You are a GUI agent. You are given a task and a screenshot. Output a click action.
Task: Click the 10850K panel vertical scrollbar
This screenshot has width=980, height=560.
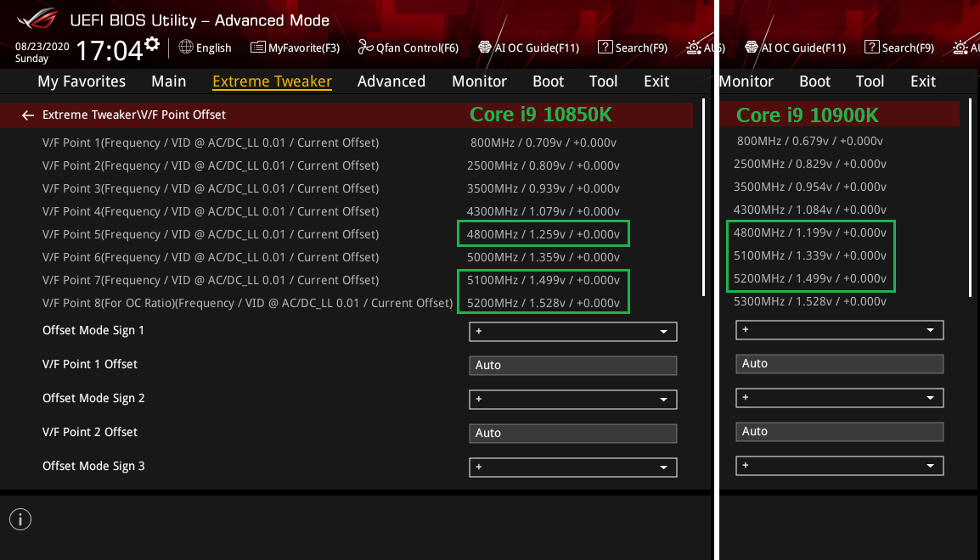[704, 198]
